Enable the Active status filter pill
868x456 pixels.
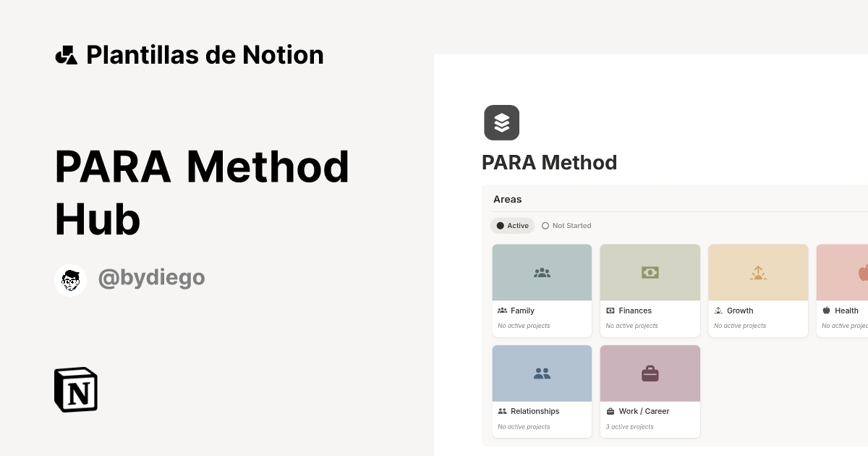coord(512,225)
